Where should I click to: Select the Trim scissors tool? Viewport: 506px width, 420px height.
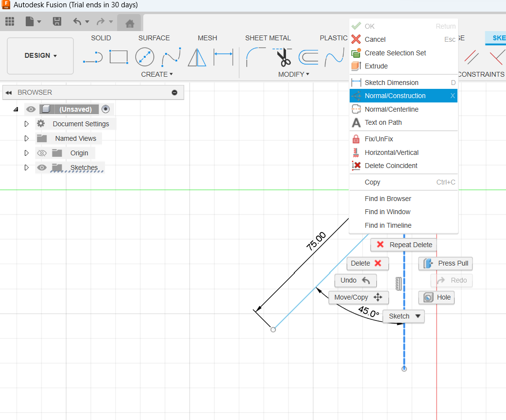tap(283, 57)
